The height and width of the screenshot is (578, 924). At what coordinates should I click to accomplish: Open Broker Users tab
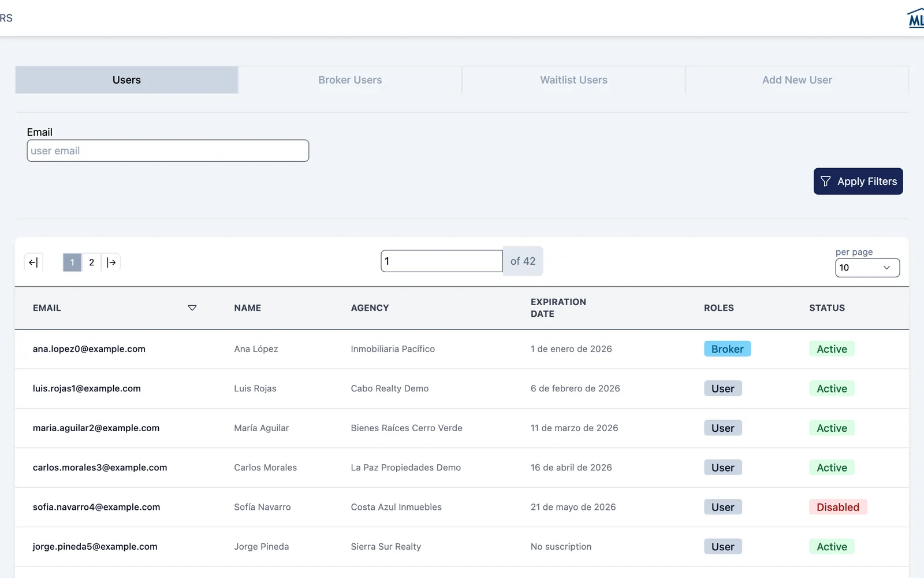[x=350, y=80]
